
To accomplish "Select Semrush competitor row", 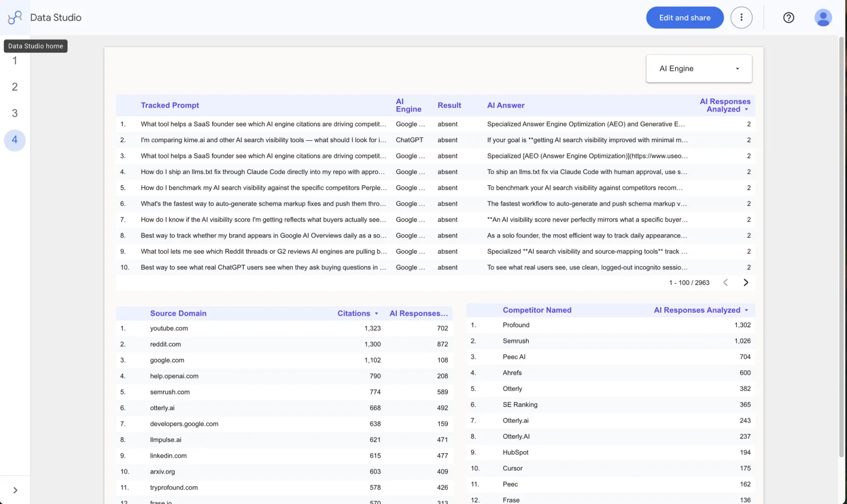I will (610, 341).
